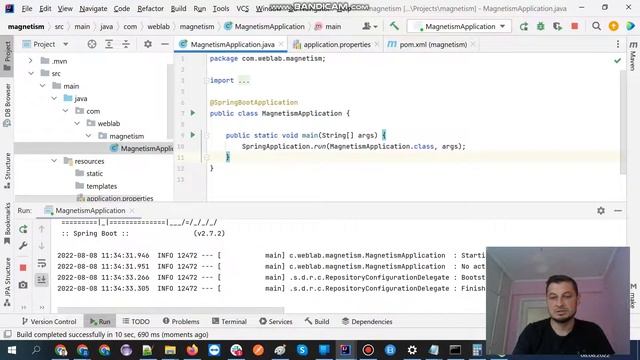Open editor tabs more options menu
Screen dimensions: 640x360
pos(618,44)
